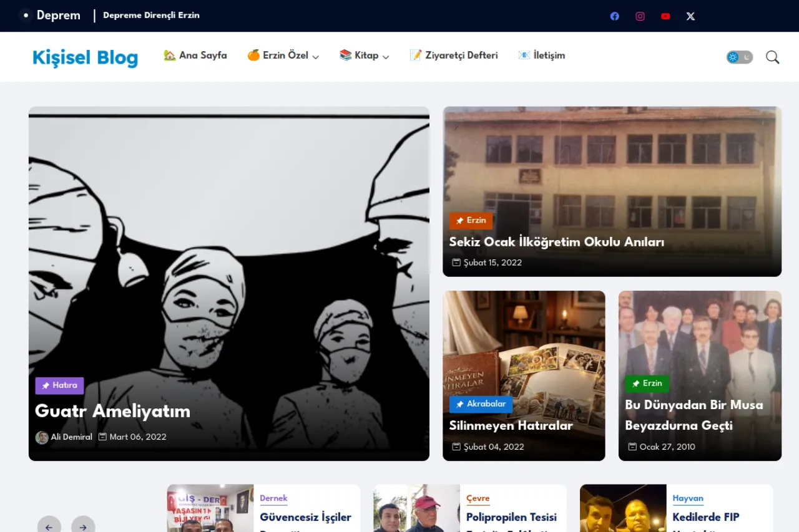Select the purple Hatıra category tag
The height and width of the screenshot is (532, 799).
[59, 385]
